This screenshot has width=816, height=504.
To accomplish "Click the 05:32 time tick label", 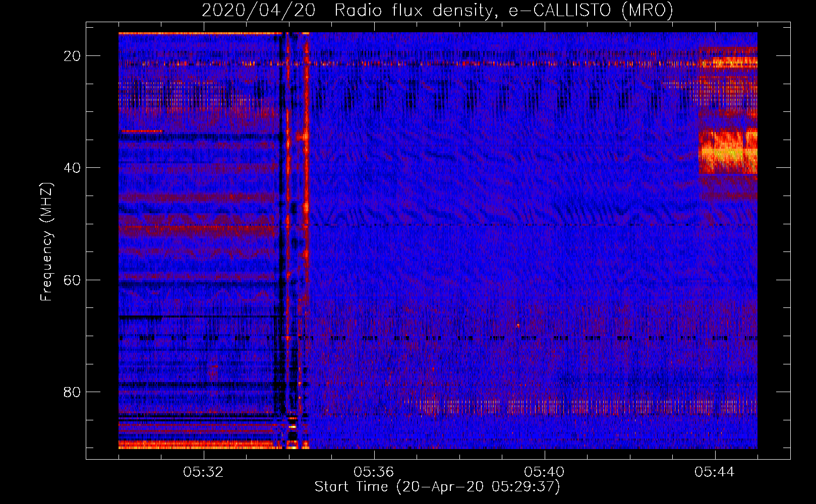I will tap(203, 472).
